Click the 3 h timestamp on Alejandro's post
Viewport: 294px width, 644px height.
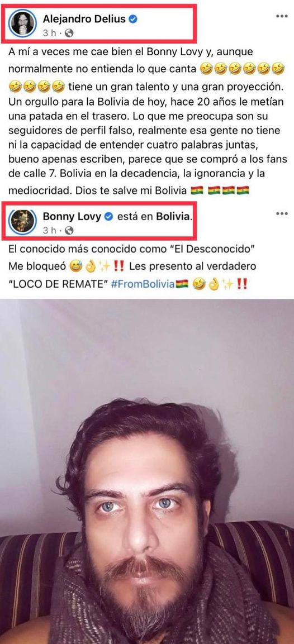click(49, 34)
